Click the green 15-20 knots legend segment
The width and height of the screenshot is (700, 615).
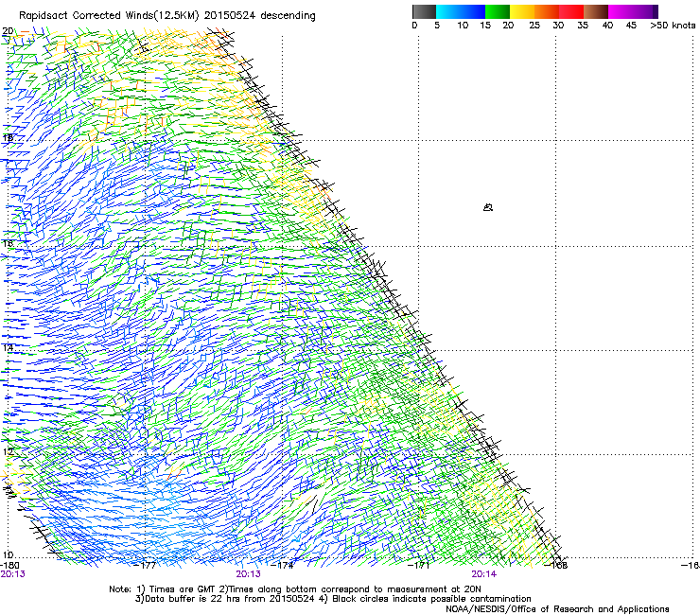click(498, 11)
